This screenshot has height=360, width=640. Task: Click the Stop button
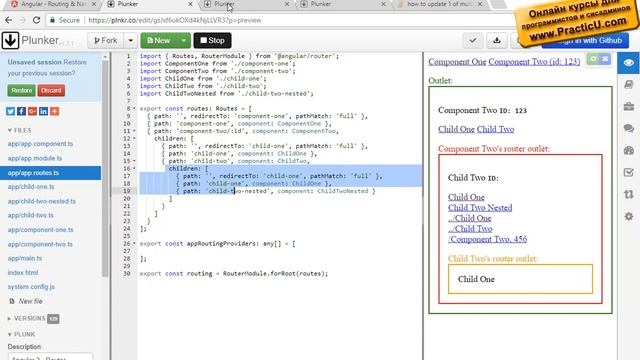pyautogui.click(x=212, y=40)
